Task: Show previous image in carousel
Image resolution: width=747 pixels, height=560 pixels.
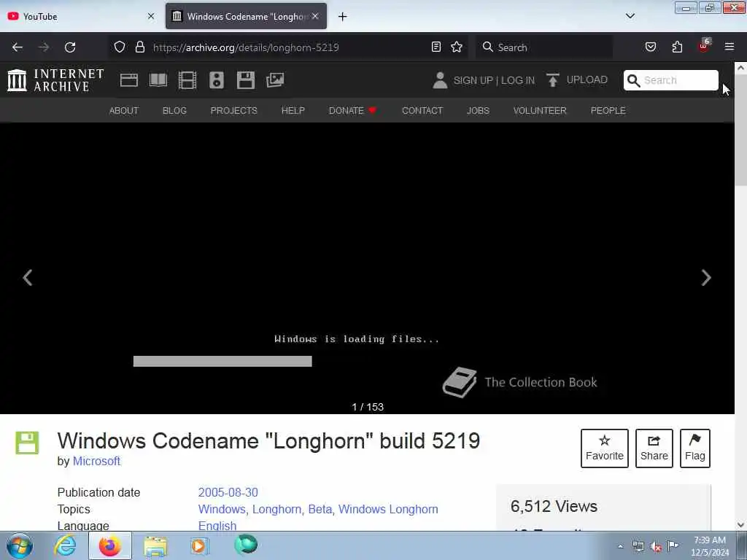Action: (28, 278)
